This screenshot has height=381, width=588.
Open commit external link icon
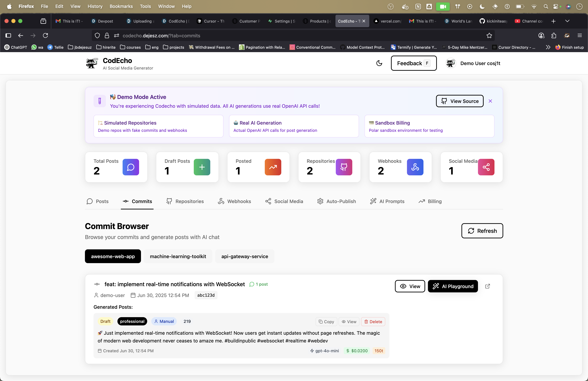pyautogui.click(x=487, y=286)
